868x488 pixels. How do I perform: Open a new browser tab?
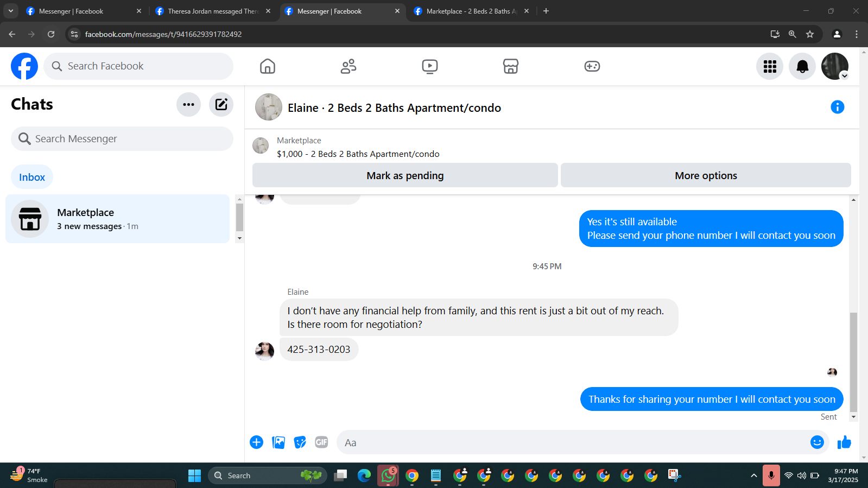546,11
